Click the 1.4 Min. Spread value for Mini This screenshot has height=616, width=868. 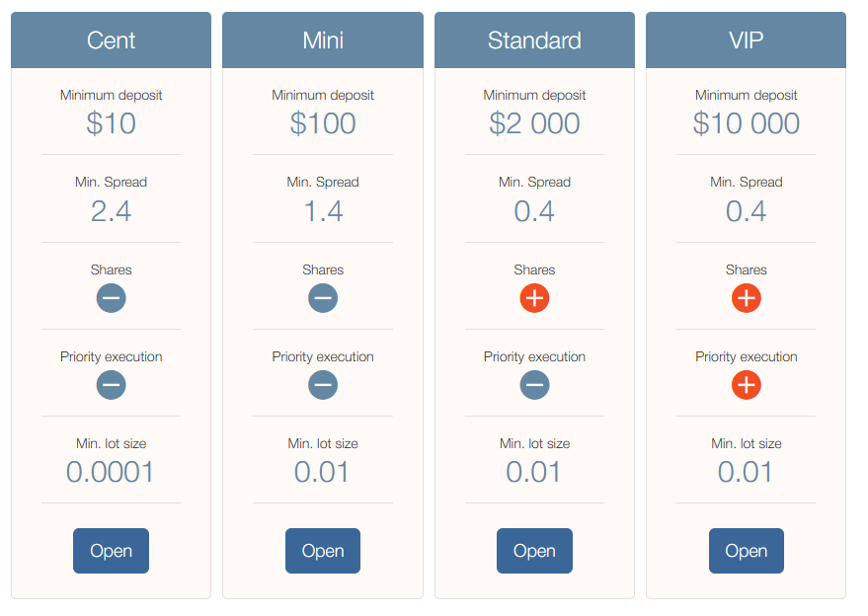click(x=323, y=210)
